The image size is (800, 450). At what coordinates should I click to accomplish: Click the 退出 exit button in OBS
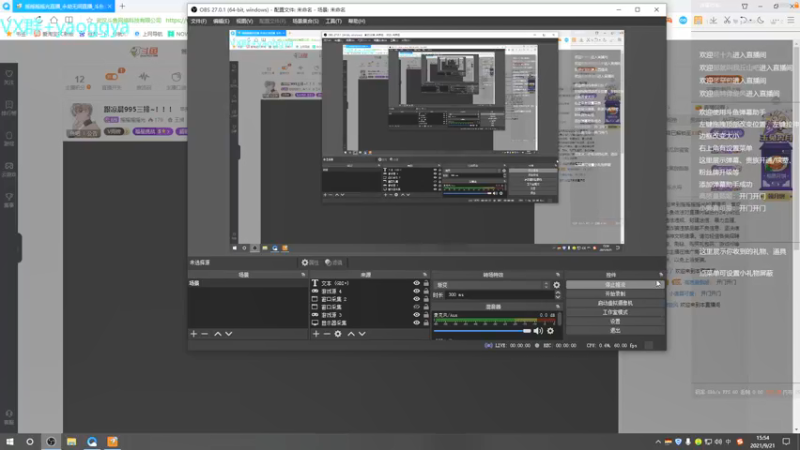tap(615, 331)
